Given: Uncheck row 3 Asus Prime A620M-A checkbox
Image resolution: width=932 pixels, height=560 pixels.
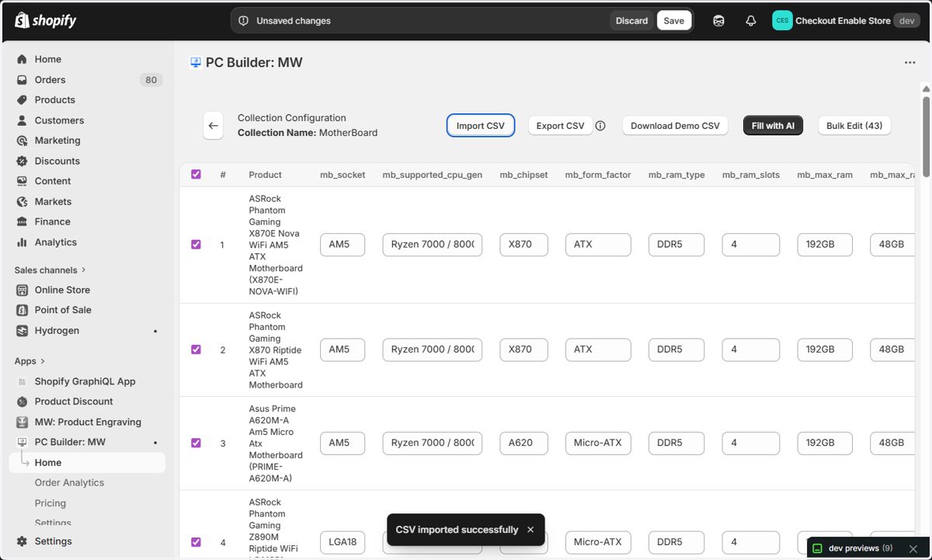Looking at the screenshot, I should [196, 443].
